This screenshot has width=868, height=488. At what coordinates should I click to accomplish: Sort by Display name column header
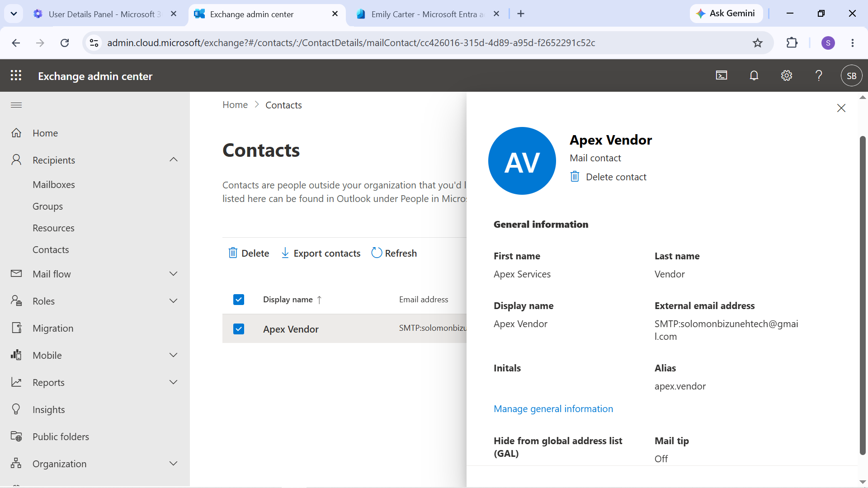pos(292,300)
